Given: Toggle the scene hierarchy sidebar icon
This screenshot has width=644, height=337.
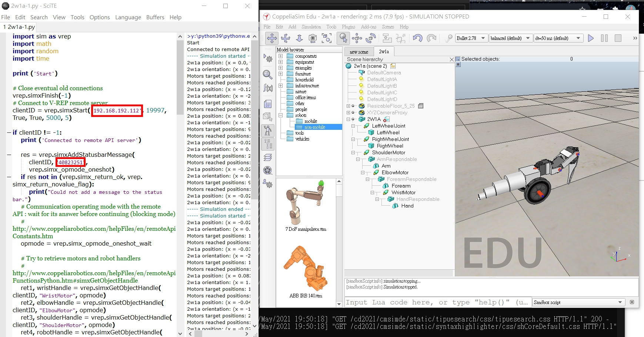Looking at the screenshot, I should coord(268,144).
